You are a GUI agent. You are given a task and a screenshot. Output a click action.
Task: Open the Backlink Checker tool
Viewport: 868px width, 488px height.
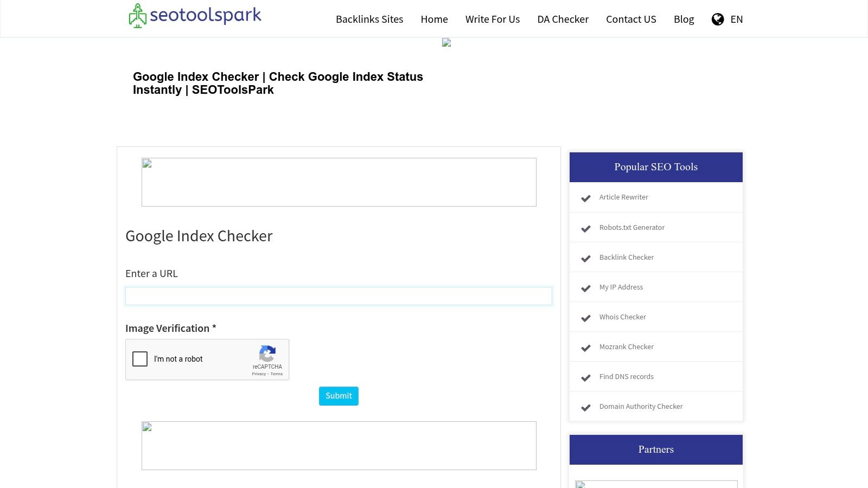(627, 257)
